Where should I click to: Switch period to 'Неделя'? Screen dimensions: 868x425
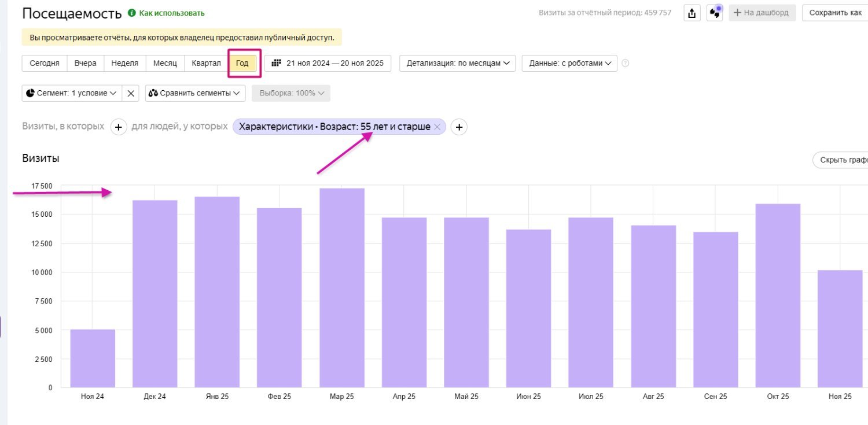[124, 63]
